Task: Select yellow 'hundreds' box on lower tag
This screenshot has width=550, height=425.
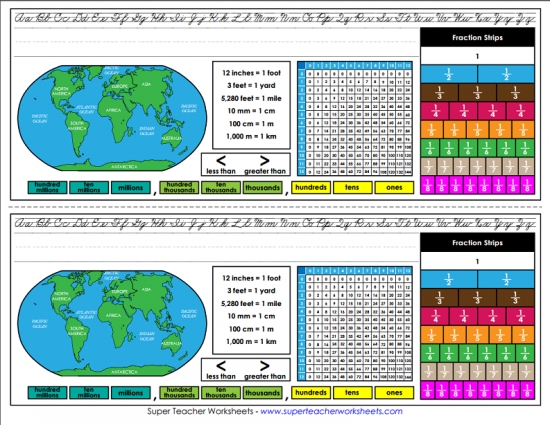Action: [x=311, y=392]
